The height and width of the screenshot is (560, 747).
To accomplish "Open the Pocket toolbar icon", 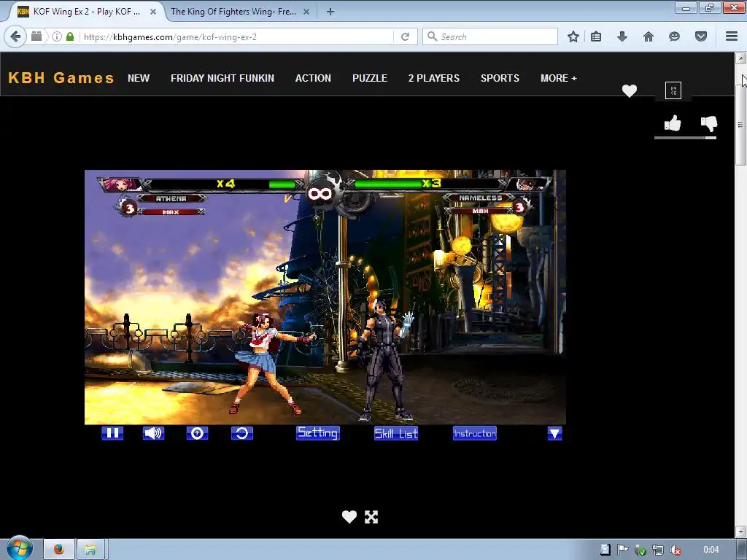I will pyautogui.click(x=701, y=36).
